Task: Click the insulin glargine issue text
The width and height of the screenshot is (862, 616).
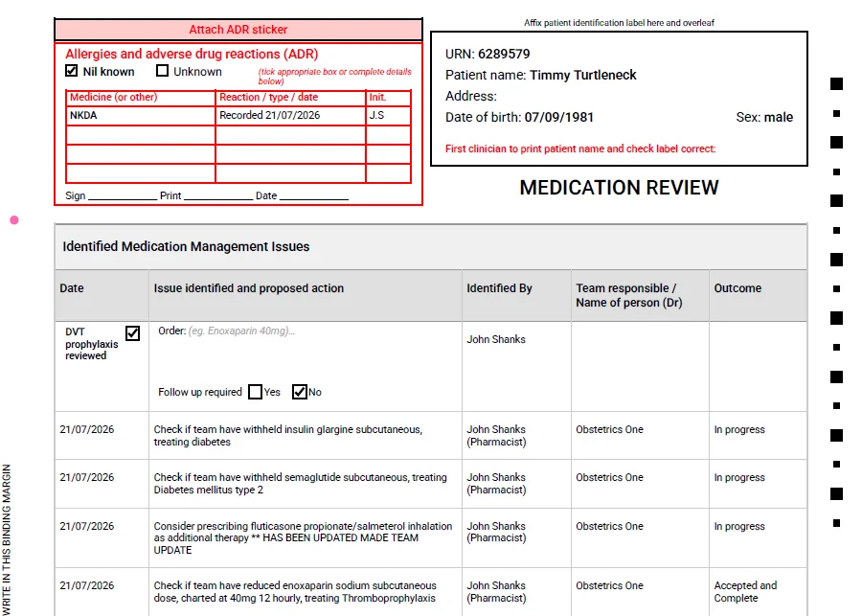Action: click(x=288, y=436)
